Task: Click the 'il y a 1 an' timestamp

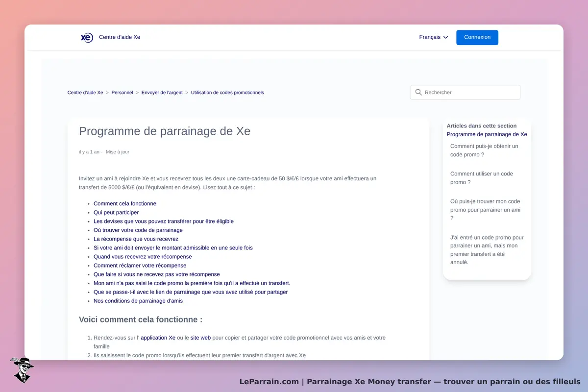Action: [89, 152]
